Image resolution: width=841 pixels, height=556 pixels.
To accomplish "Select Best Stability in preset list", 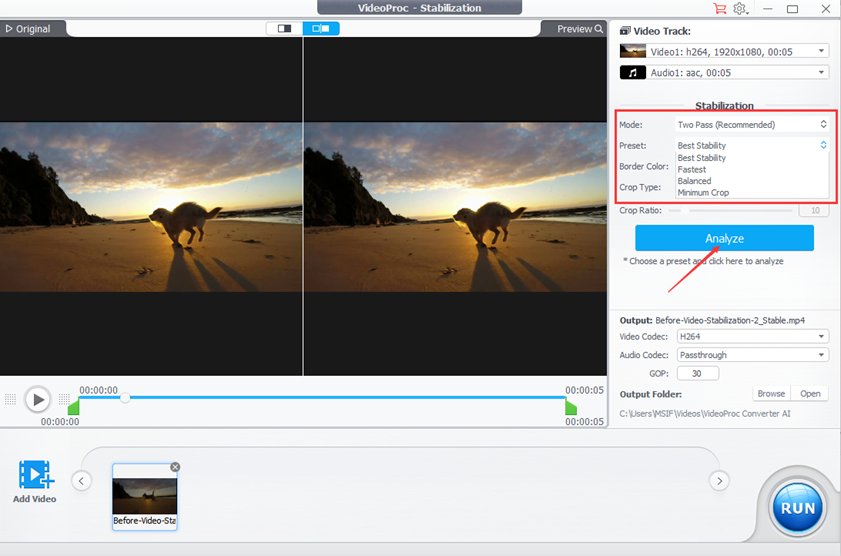I will pos(702,158).
